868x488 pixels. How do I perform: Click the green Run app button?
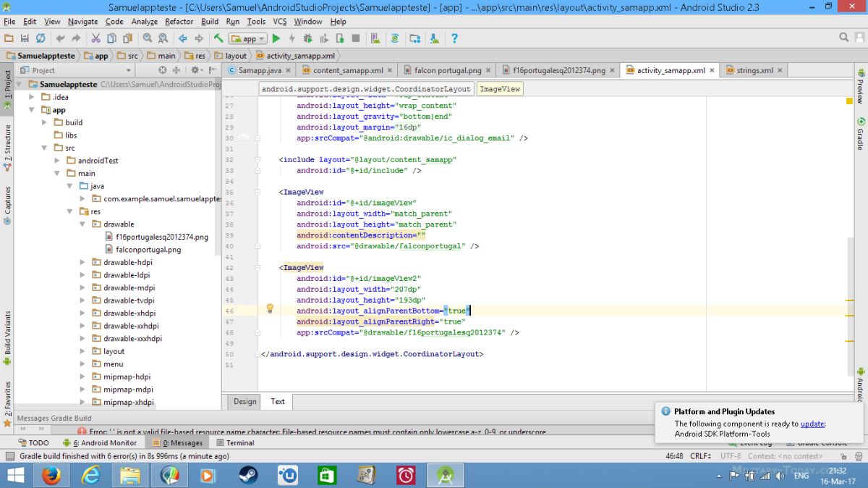pos(276,38)
